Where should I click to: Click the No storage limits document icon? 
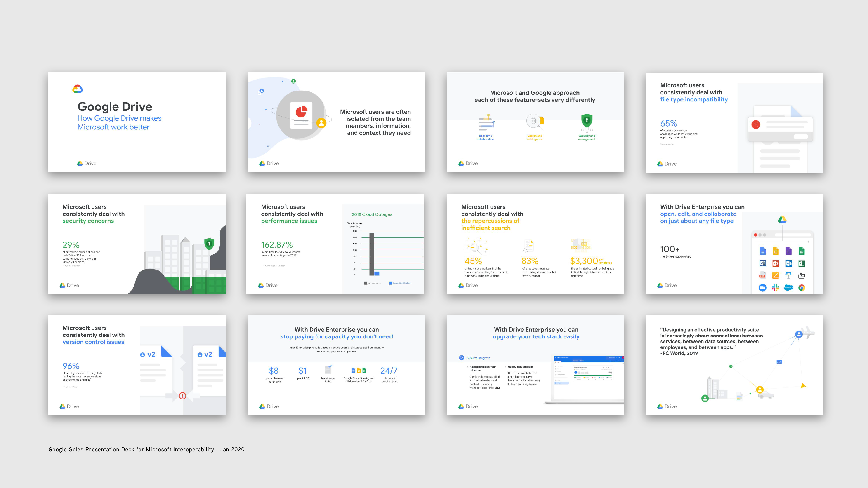[x=328, y=369]
